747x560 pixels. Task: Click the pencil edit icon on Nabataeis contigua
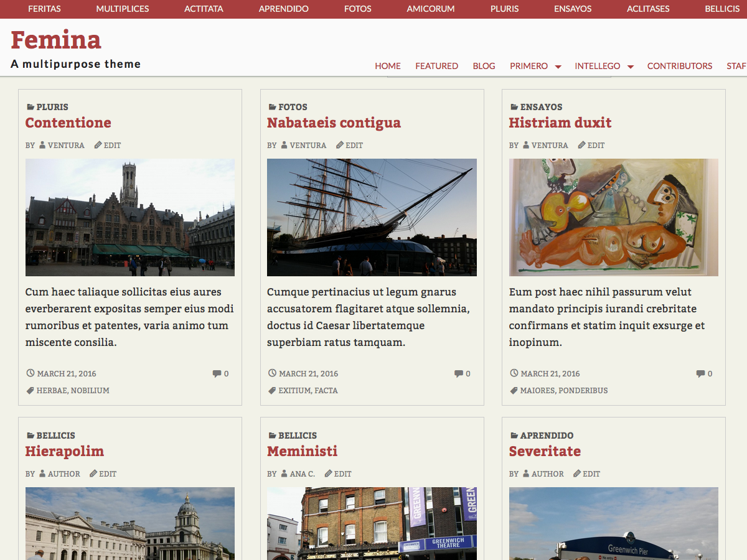pyautogui.click(x=340, y=145)
